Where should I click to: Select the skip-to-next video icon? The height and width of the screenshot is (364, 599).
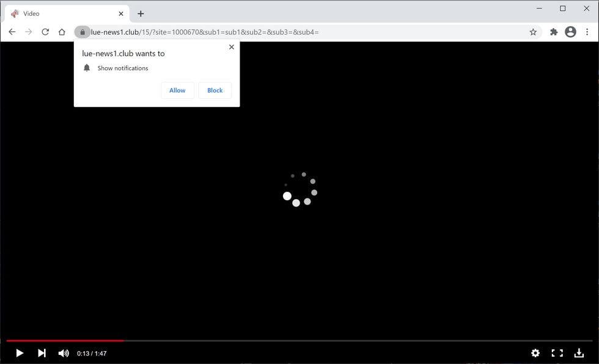41,352
